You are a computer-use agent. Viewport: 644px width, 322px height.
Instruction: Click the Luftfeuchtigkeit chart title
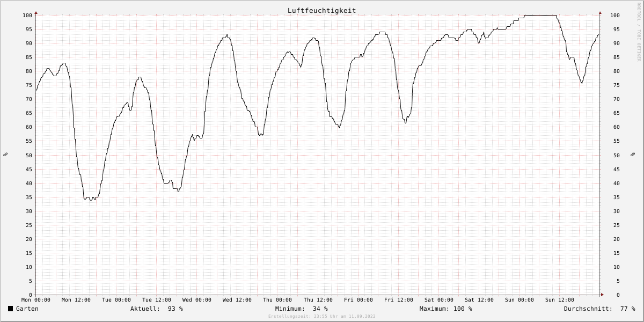(321, 10)
